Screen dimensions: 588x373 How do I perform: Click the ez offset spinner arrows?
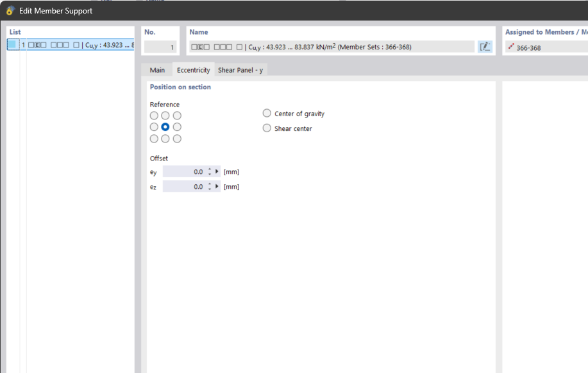[x=209, y=186]
